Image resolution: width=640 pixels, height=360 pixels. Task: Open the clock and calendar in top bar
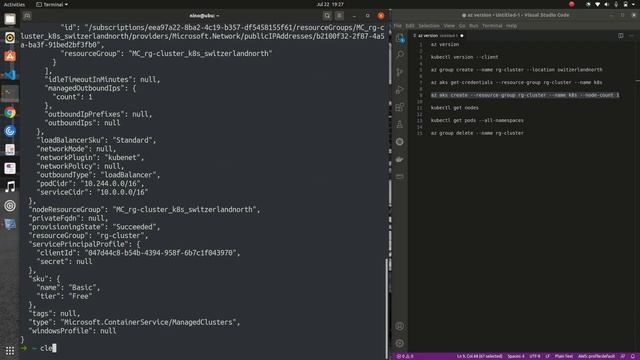click(330, 4)
